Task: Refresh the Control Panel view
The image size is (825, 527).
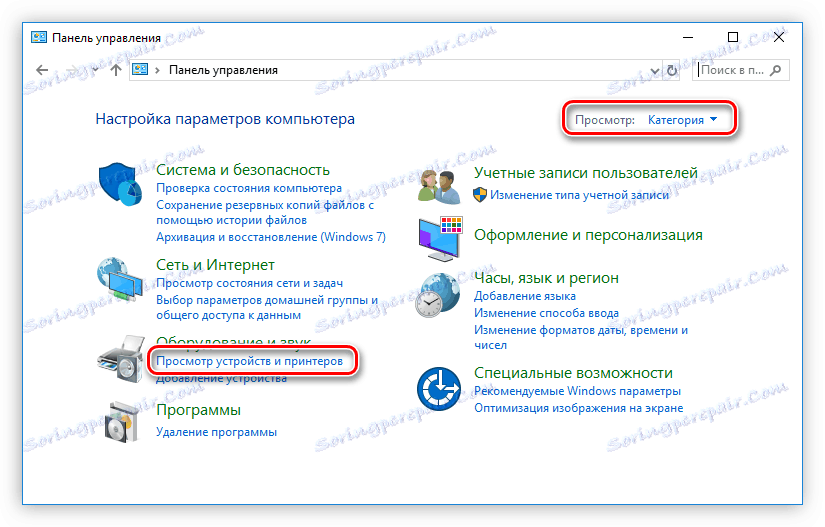Action: pyautogui.click(x=672, y=70)
